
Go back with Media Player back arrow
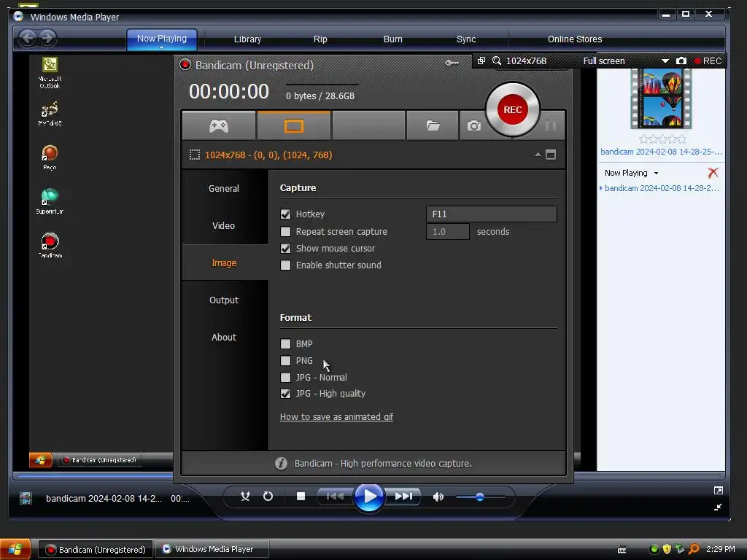point(28,38)
